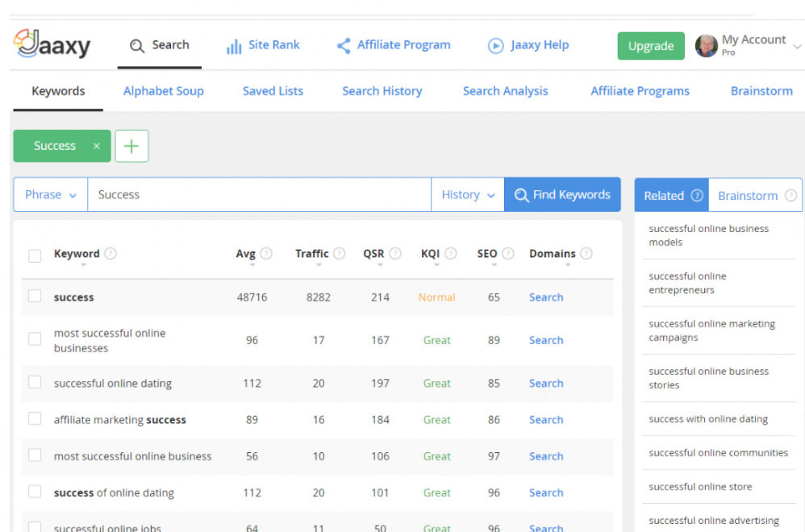Click the Affiliate Program share icon
Viewport: 805px width, 532px height.
click(x=344, y=46)
